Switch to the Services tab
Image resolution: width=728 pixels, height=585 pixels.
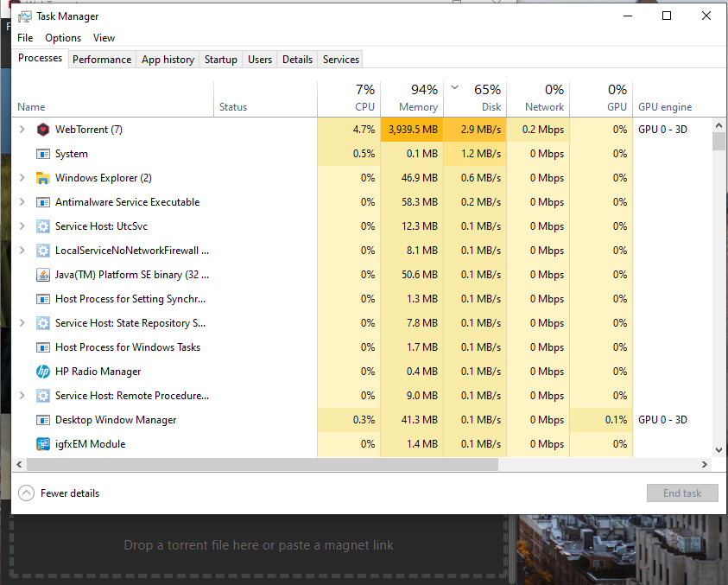341,60
